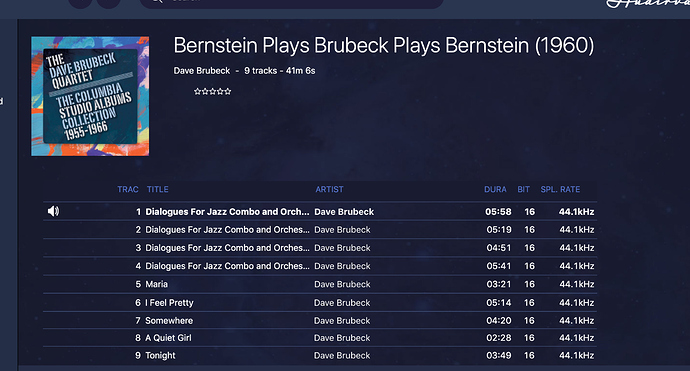Sort tracks by the TITLE column header
The image size is (690, 371).
click(x=158, y=189)
